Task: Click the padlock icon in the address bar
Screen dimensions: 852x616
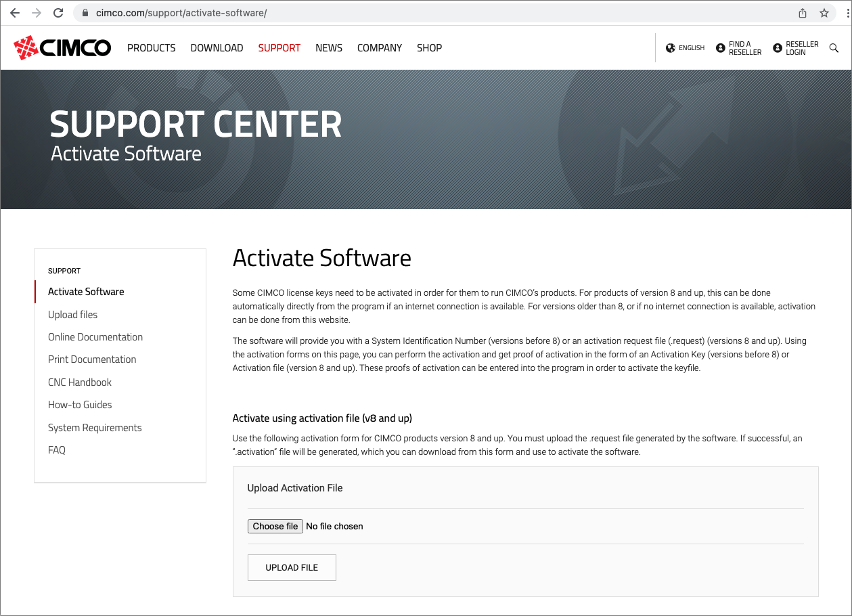Action: (85, 12)
